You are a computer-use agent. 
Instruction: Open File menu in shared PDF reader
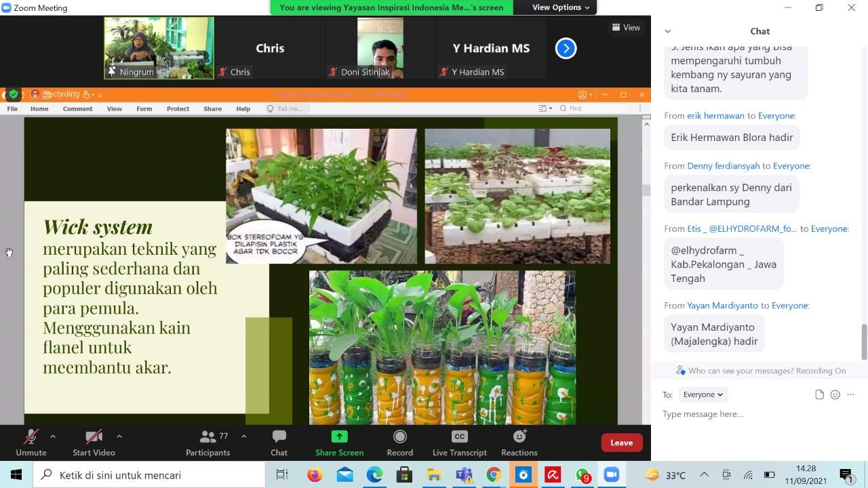tap(12, 108)
